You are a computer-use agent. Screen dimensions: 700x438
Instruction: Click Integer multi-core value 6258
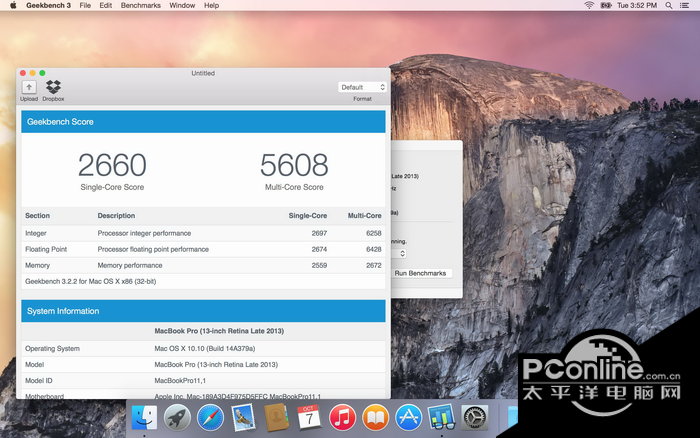tap(374, 233)
